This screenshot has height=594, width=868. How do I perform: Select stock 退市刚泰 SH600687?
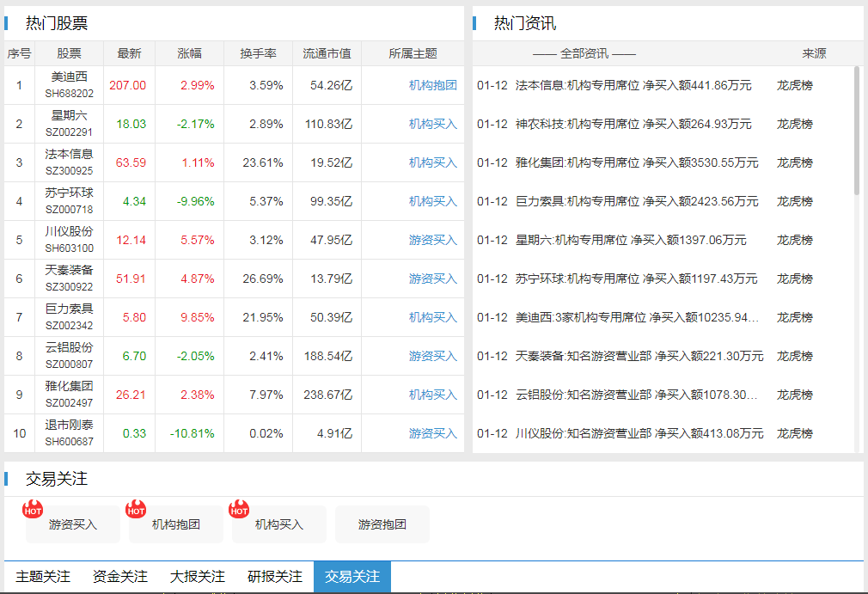tap(70, 433)
